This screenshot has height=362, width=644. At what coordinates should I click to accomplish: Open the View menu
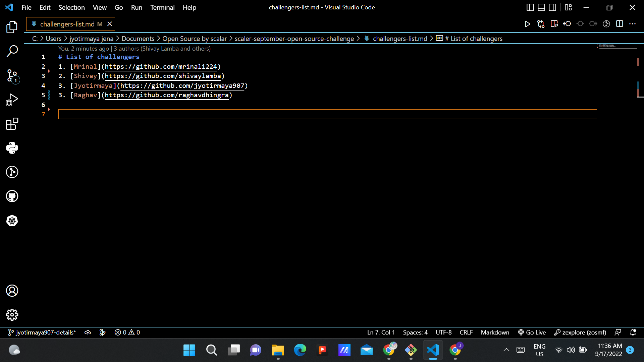tap(100, 7)
